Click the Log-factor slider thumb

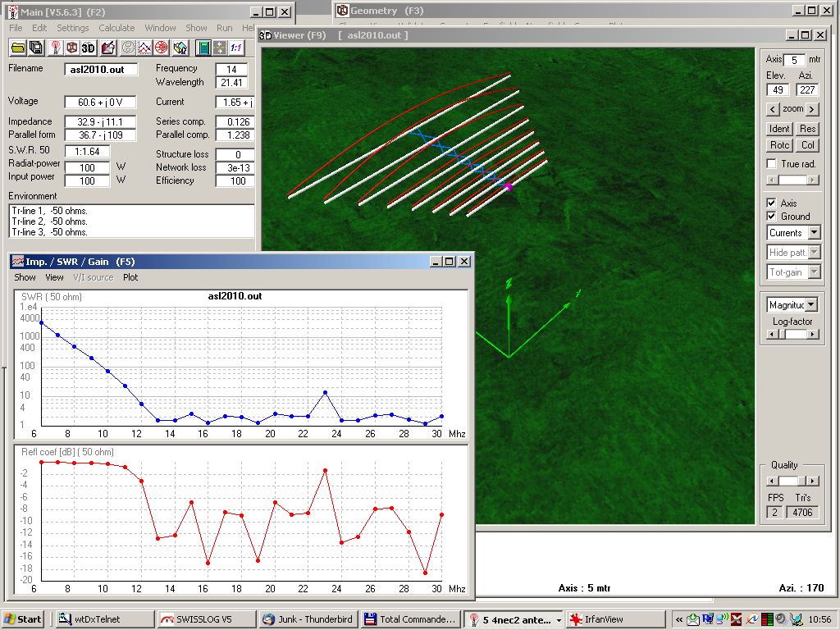[x=782, y=335]
